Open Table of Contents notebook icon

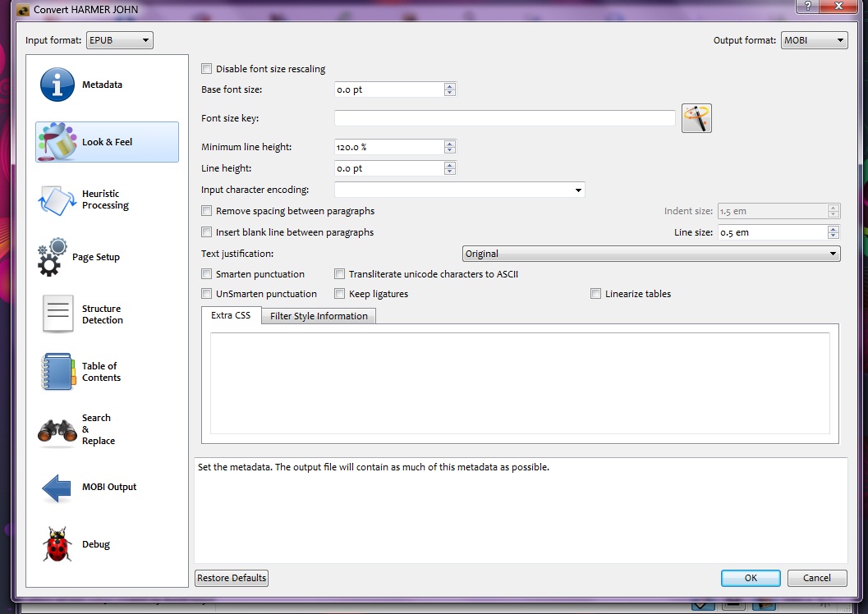click(x=57, y=372)
